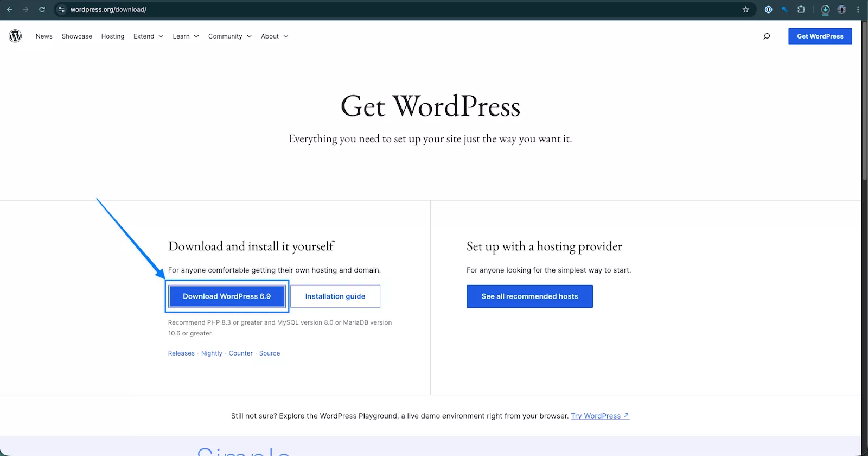The image size is (868, 456).
Task: Open the Showcase nav item
Action: 77,36
